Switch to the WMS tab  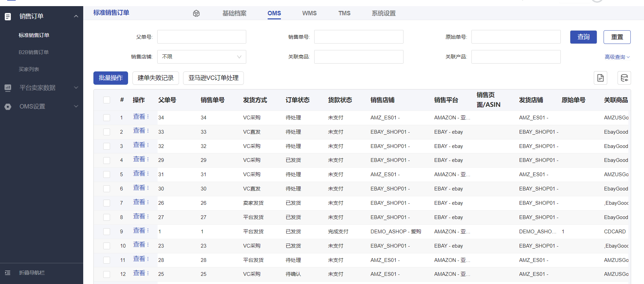coord(309,13)
